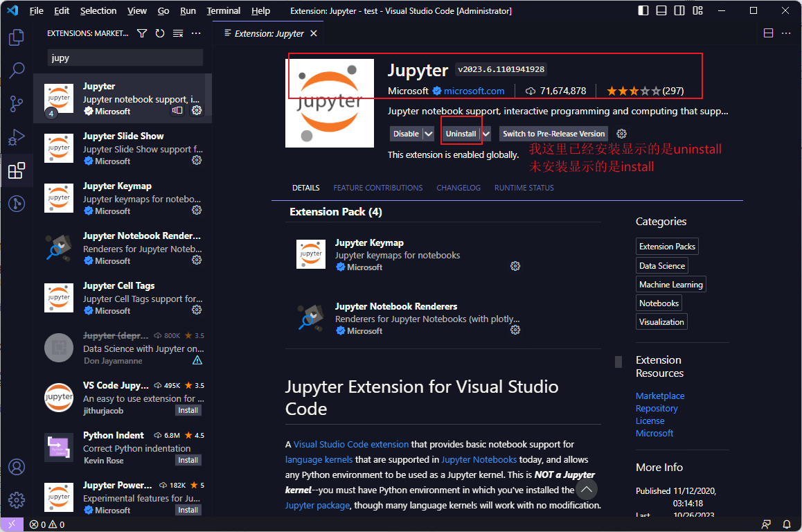Click the remote window status bar icon
802x532 pixels.
pos(12,524)
